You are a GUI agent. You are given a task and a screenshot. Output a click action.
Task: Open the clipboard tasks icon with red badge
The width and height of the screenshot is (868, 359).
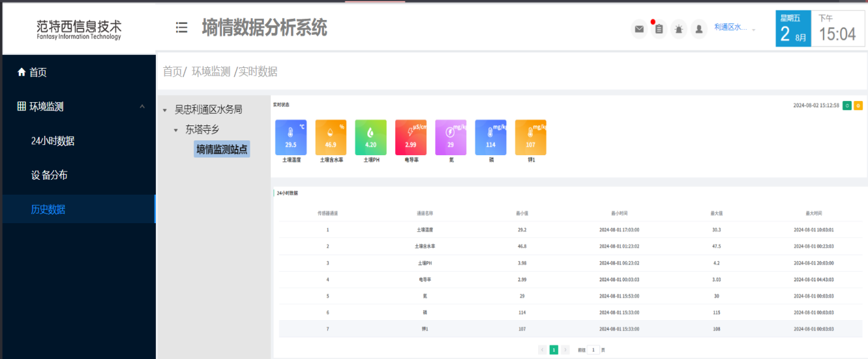tap(658, 29)
